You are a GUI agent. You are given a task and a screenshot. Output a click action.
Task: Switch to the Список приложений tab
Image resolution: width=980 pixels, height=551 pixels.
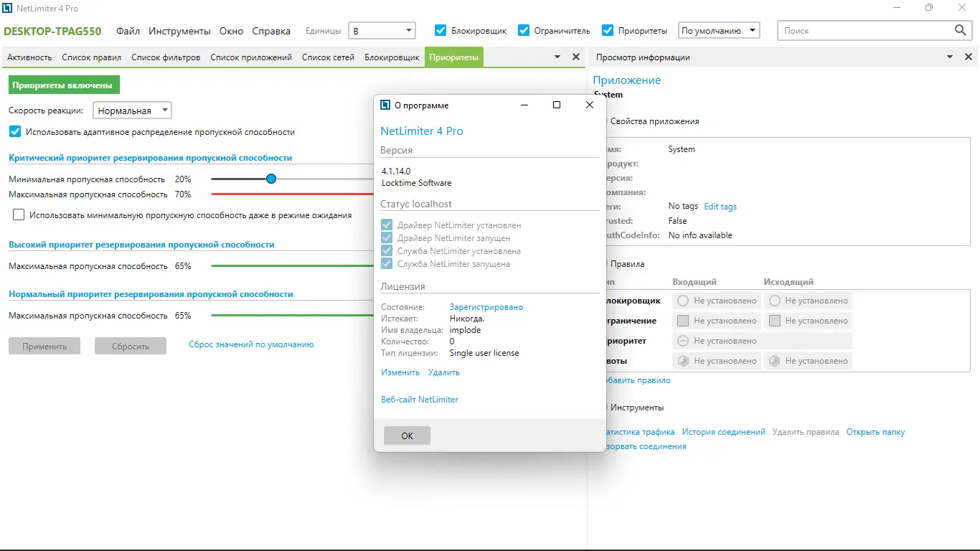pyautogui.click(x=251, y=57)
